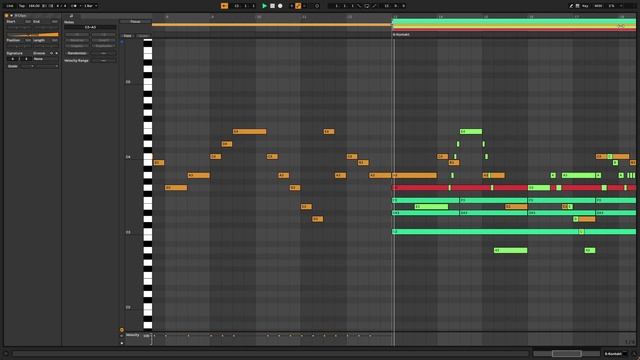This screenshot has width=640, height=360.
Task: Toggle the orange clip Loop switch
Action: point(33,35)
